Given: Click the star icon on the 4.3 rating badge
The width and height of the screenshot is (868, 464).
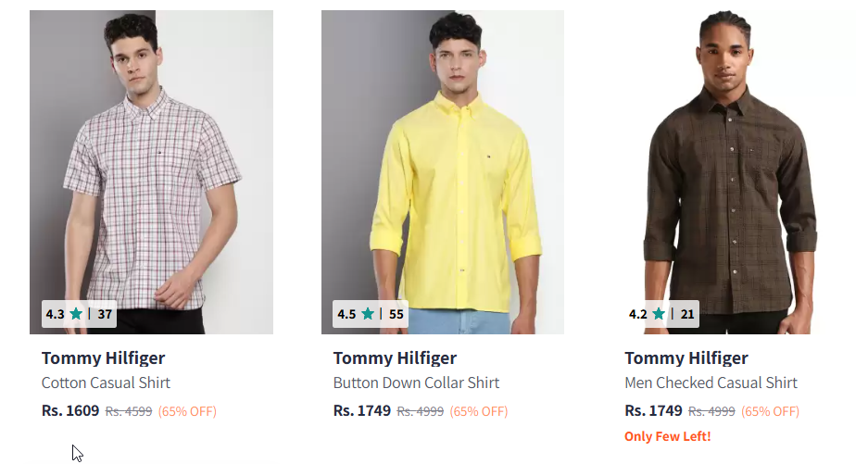Looking at the screenshot, I should 76,314.
